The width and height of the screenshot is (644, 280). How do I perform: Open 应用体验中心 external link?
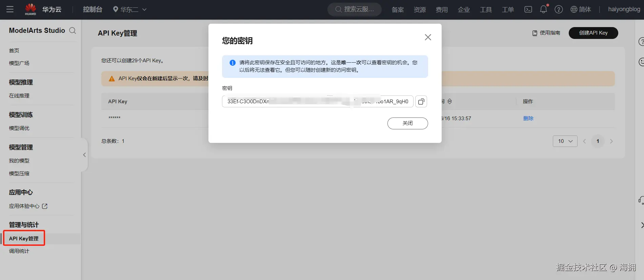click(x=28, y=206)
